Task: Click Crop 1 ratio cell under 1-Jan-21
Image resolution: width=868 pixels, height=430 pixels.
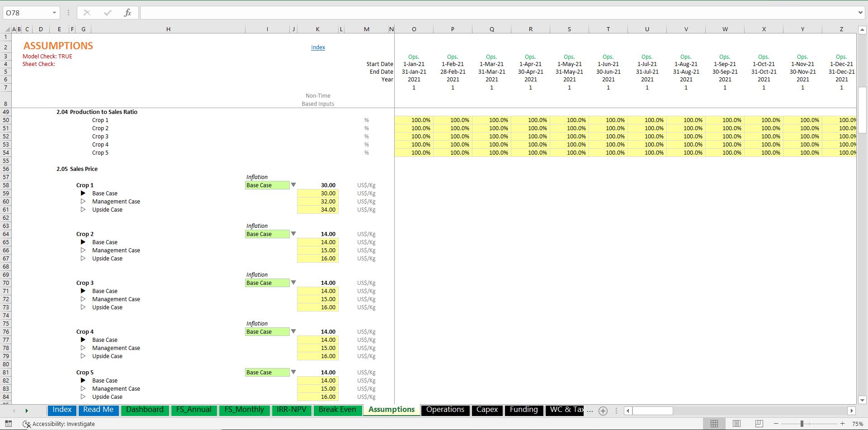Action: [x=414, y=120]
